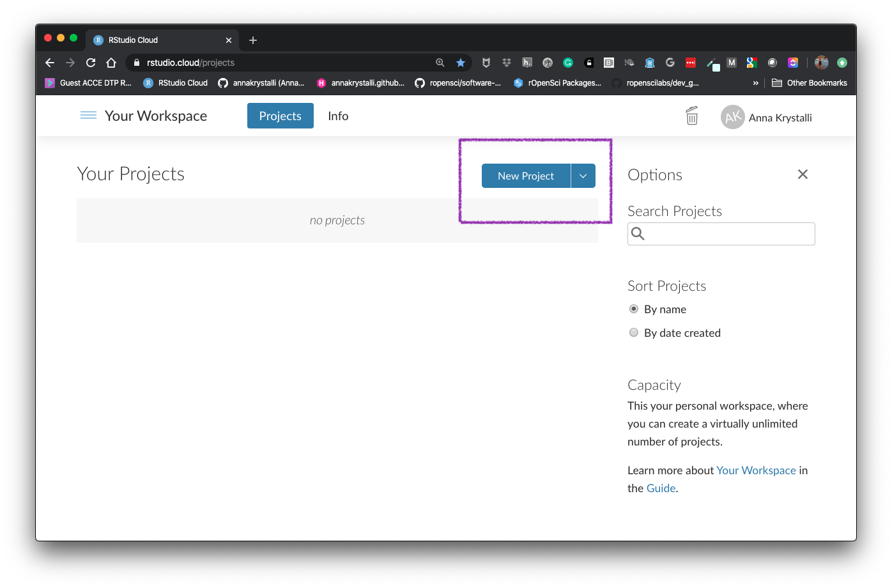Open the Grammarly extension icon
Viewport: 892px width, 588px height.
568,63
